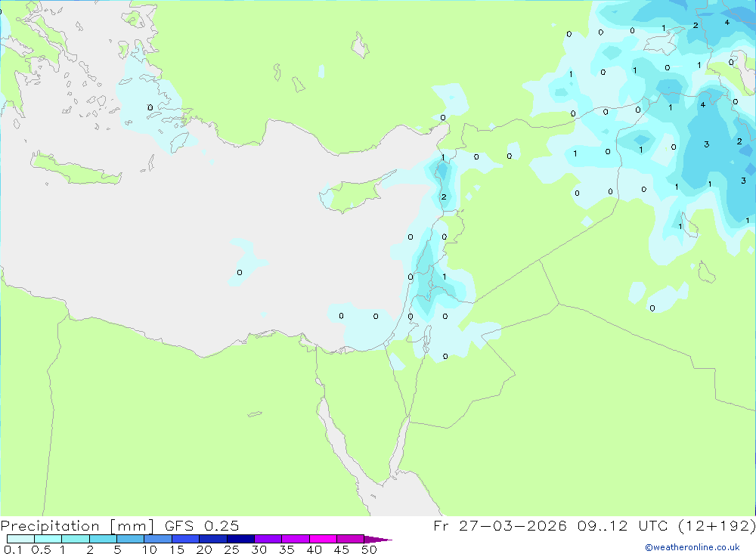
Task: Click the 30–35 mm violet legend swatch
Action: coord(268,539)
